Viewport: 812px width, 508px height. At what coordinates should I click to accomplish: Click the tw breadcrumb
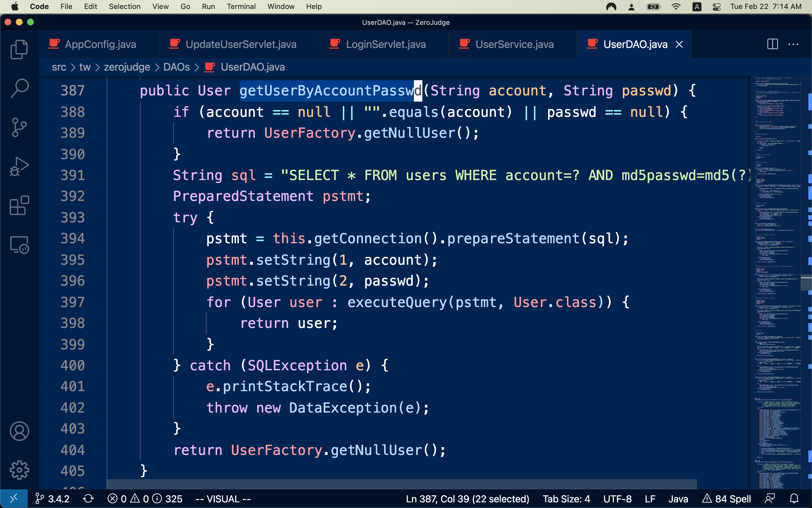coord(85,67)
